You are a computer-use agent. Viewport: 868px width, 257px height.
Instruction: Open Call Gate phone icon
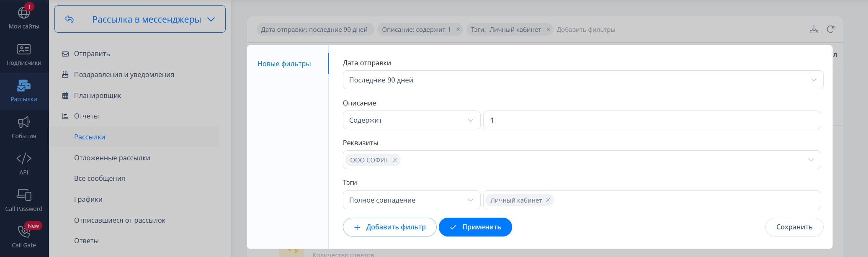(x=24, y=231)
